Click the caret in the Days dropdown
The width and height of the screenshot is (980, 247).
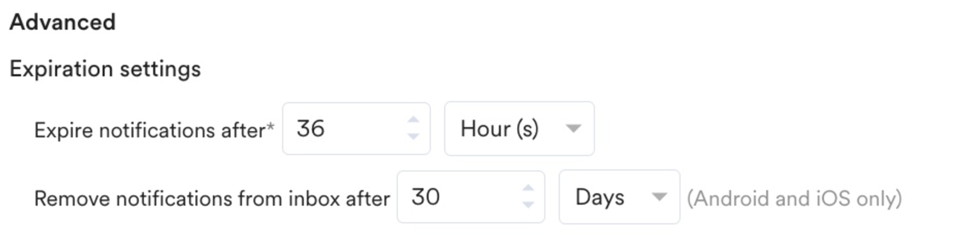coord(659,197)
